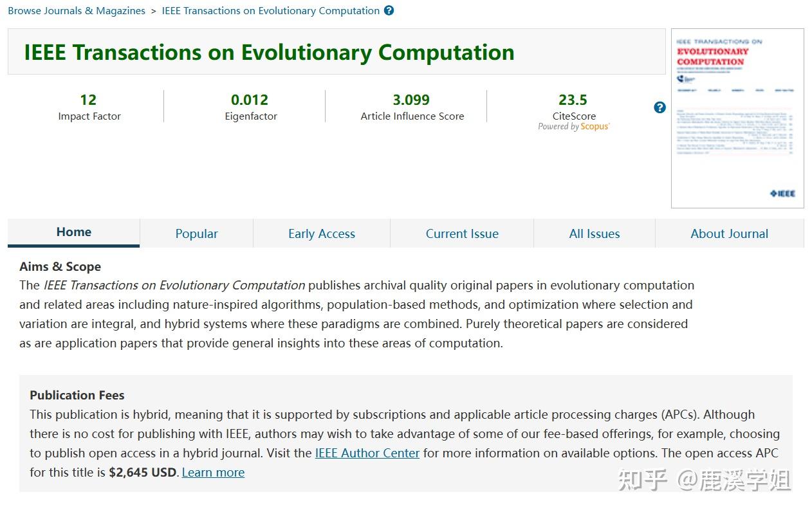This screenshot has width=812, height=512.
Task: Click the Impact Factor value 12
Action: click(x=88, y=100)
